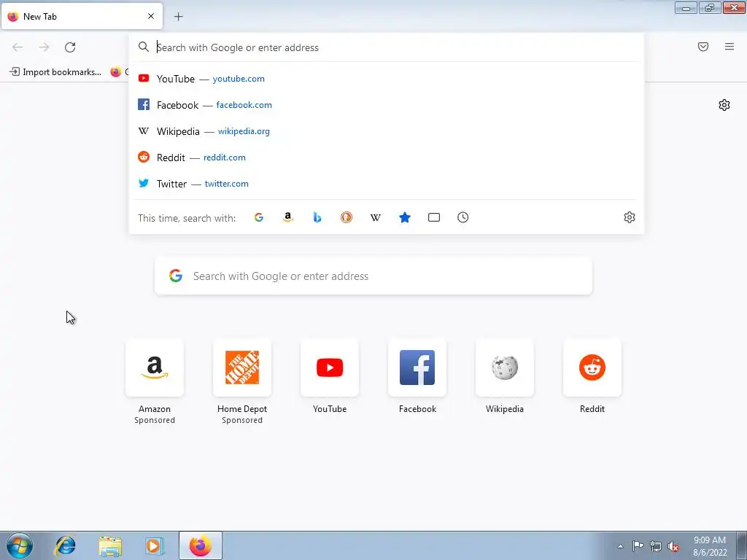
Task: Select the Bing one-off search icon
Action: coord(317,217)
